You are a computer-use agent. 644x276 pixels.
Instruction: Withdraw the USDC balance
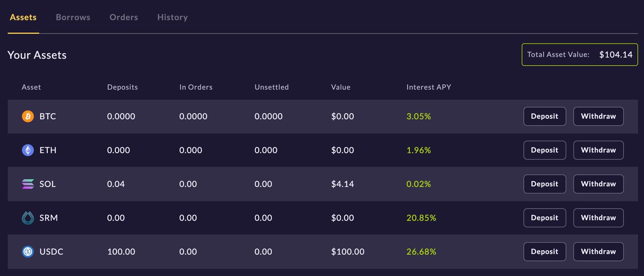tap(598, 251)
